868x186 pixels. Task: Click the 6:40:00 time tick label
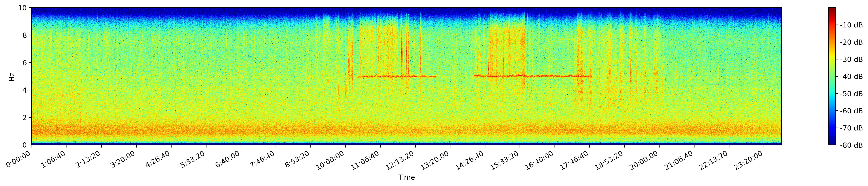tap(227, 159)
